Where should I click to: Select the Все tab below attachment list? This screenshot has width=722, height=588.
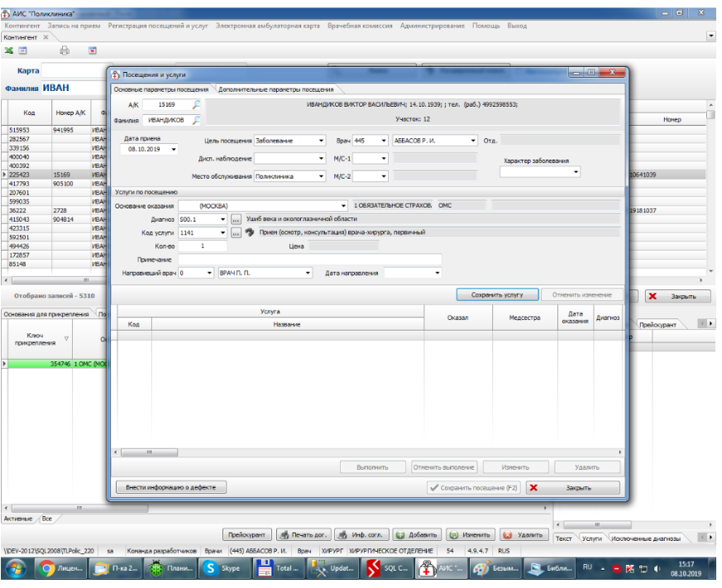point(47,519)
